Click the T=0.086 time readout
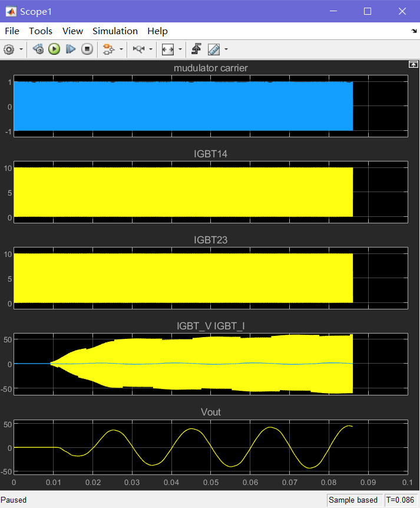This screenshot has height=508, width=420. click(x=400, y=500)
